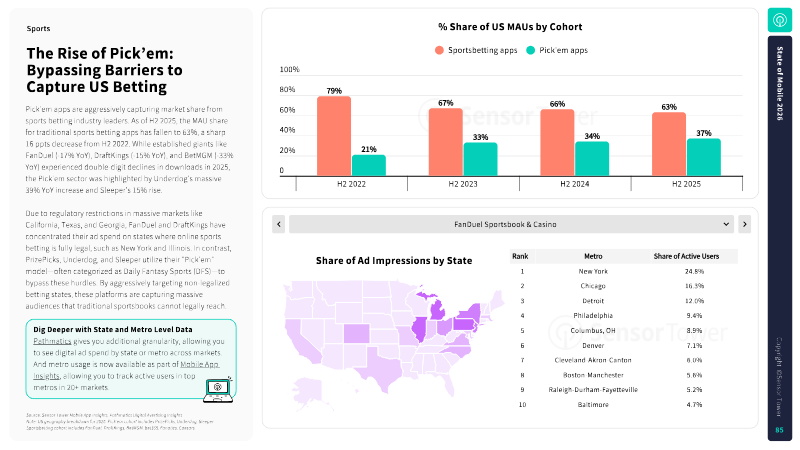Go to next app with right arrow
Viewport: 800px width, 450px height.
pyautogui.click(x=744, y=224)
